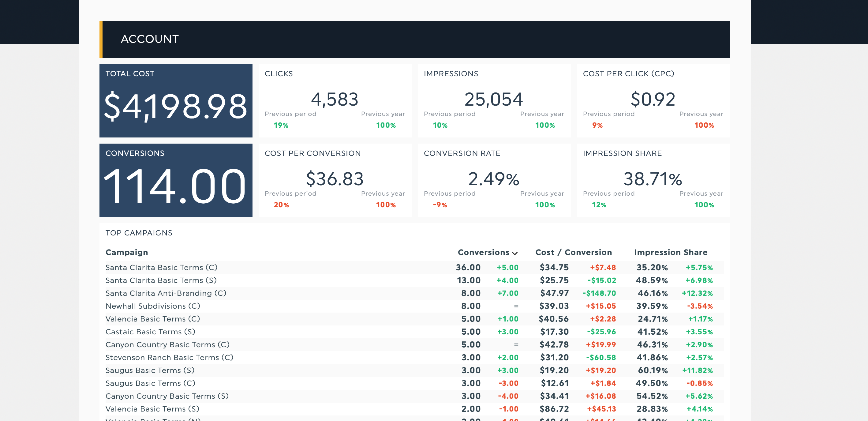The width and height of the screenshot is (868, 421).
Task: Click Impression Share previous period 12%
Action: pyautogui.click(x=599, y=205)
